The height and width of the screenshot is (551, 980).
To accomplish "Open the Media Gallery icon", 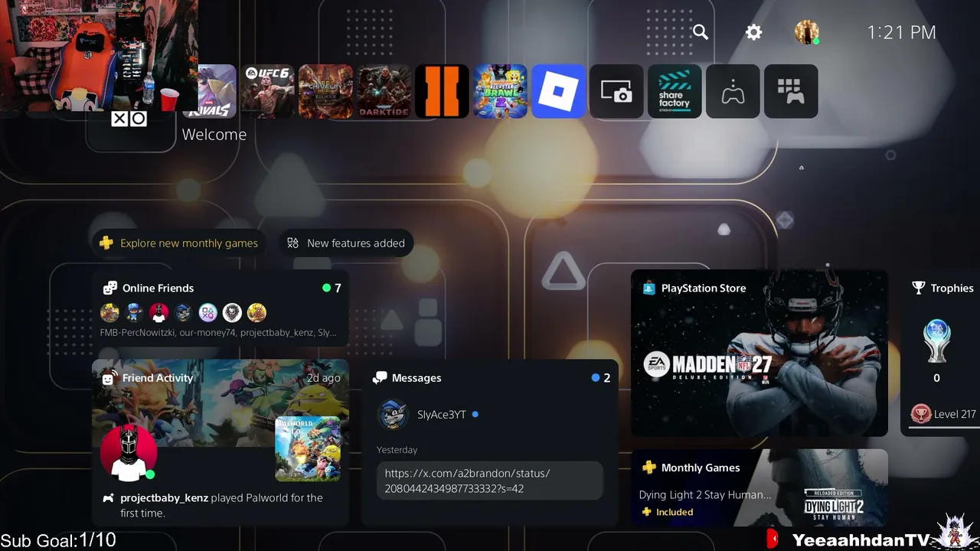I will (616, 91).
